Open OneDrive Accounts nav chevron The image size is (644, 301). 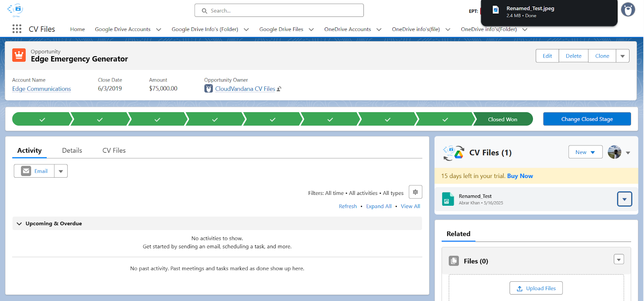pyautogui.click(x=379, y=29)
